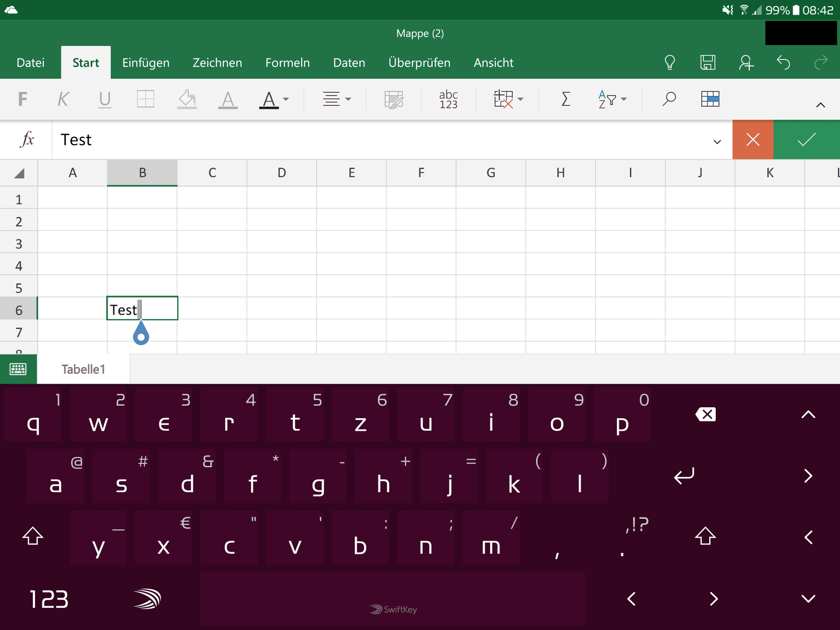This screenshot has height=630, width=840.
Task: Switch to the Einfügen tab
Action: [146, 63]
